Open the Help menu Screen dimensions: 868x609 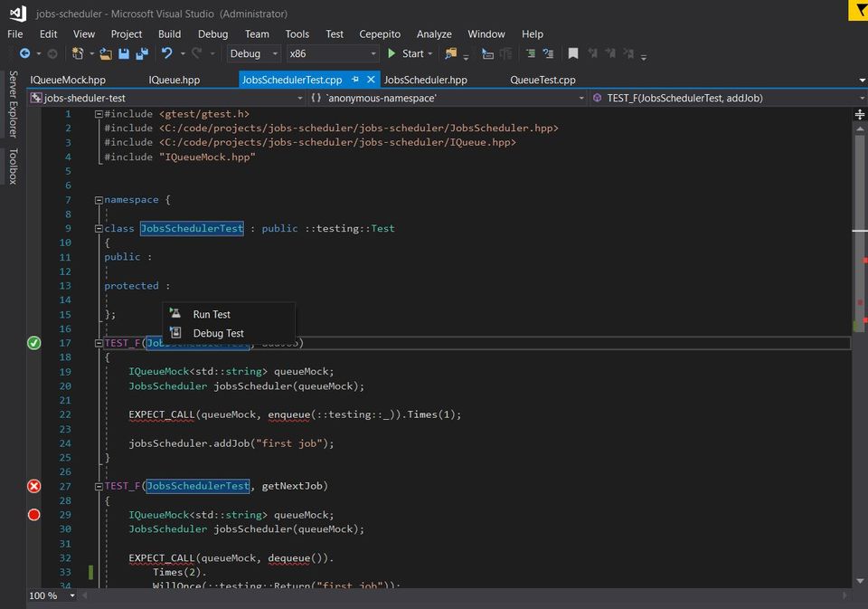click(532, 33)
